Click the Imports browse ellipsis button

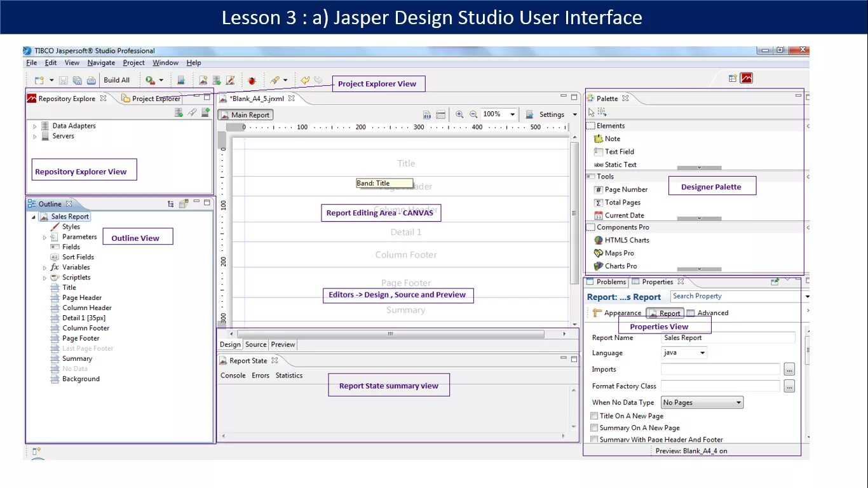tap(789, 369)
